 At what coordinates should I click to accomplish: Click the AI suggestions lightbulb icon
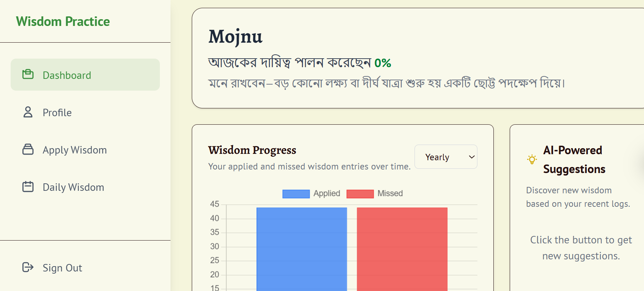point(532,160)
